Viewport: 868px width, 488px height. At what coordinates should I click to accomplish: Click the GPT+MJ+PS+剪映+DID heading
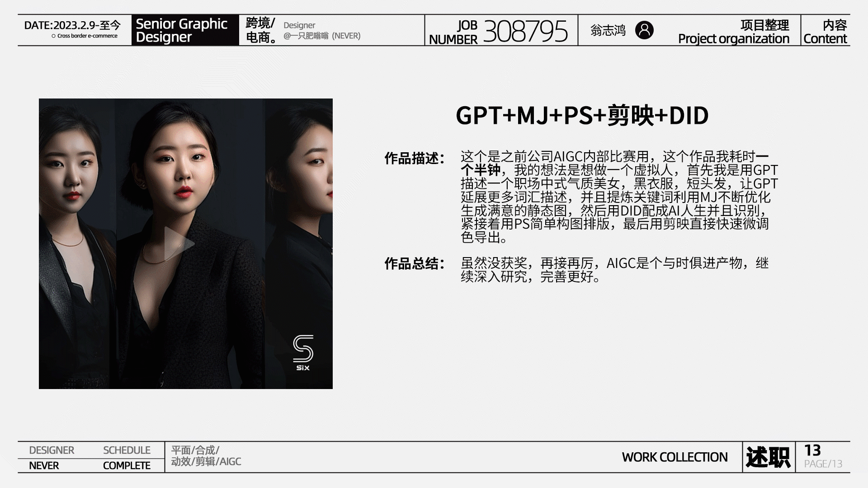tap(582, 116)
